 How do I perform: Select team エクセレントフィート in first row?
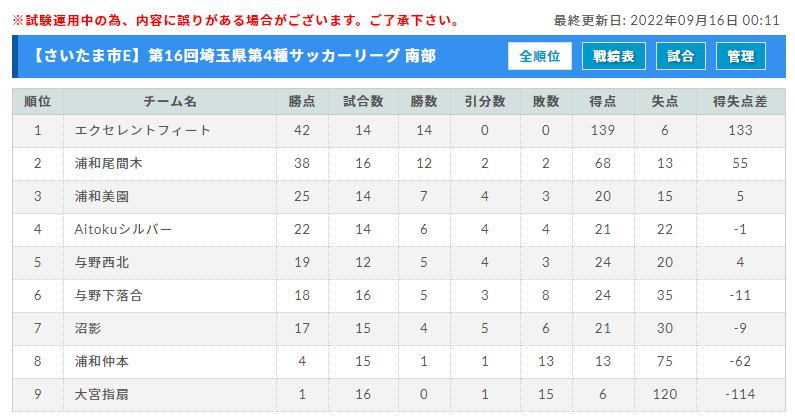[142, 130]
